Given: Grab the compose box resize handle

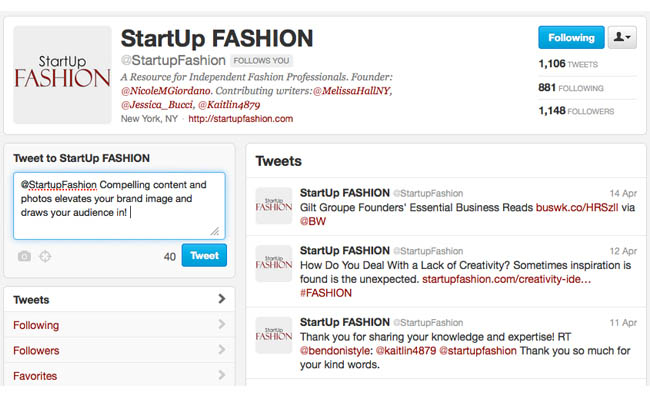Looking at the screenshot, I should [215, 231].
